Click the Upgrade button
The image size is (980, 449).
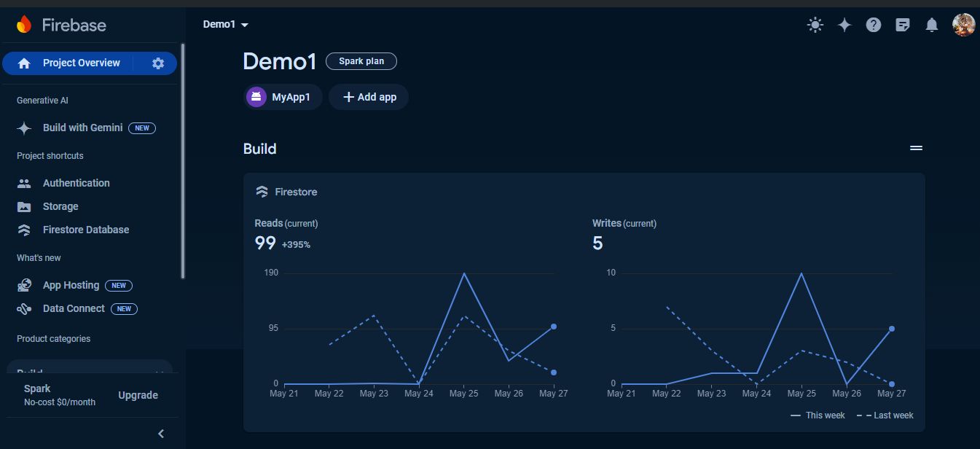point(138,395)
